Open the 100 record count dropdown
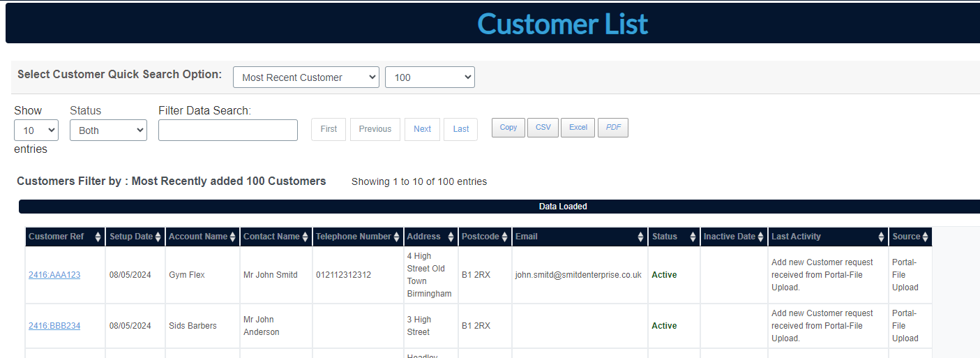The image size is (980, 358). pyautogui.click(x=430, y=77)
